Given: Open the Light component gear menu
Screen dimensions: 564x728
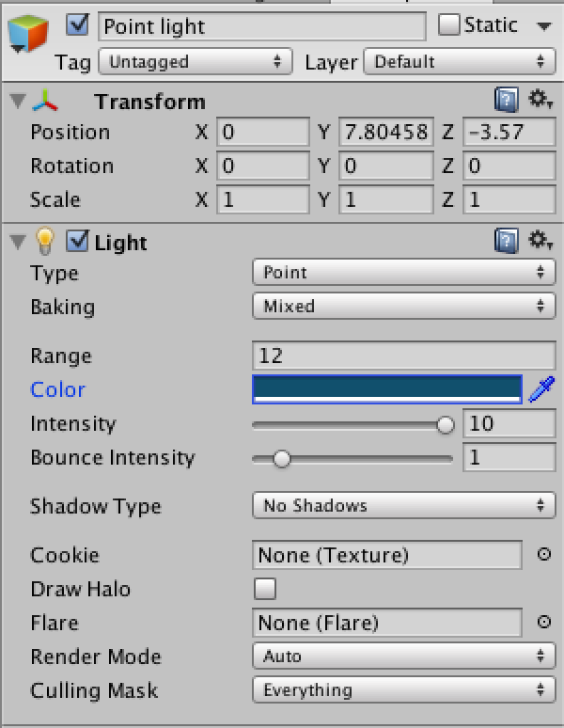Looking at the screenshot, I should coord(540,240).
